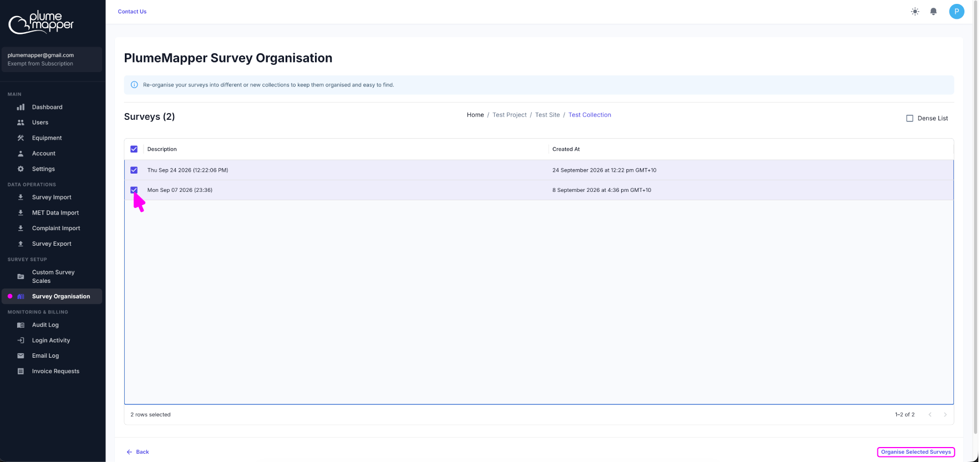The width and height of the screenshot is (980, 462).
Task: Click the Email Log envelope icon
Action: click(21, 356)
